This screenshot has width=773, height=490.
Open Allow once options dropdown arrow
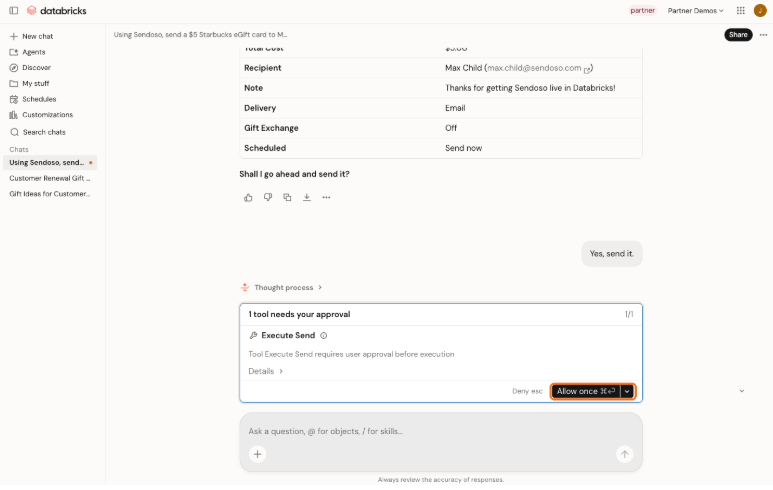[x=627, y=391]
